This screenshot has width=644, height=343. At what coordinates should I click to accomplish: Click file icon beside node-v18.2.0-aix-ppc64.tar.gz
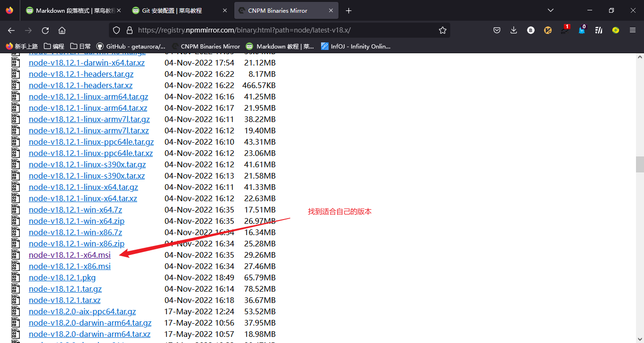tap(16, 311)
